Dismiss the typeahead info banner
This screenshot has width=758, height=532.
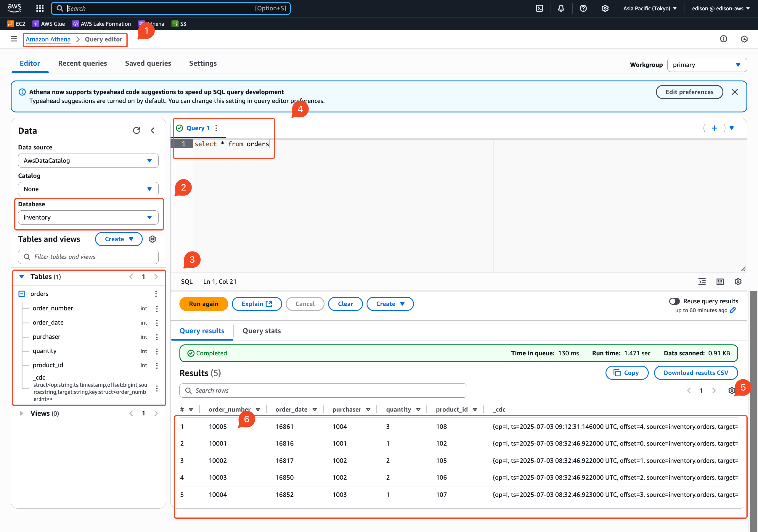(x=735, y=92)
